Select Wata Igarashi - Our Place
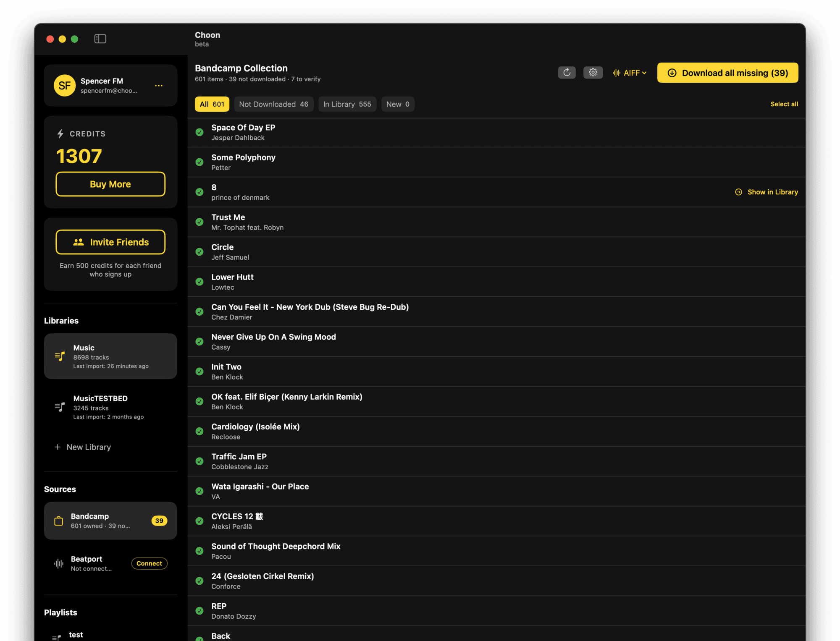This screenshot has width=840, height=641. [496, 491]
